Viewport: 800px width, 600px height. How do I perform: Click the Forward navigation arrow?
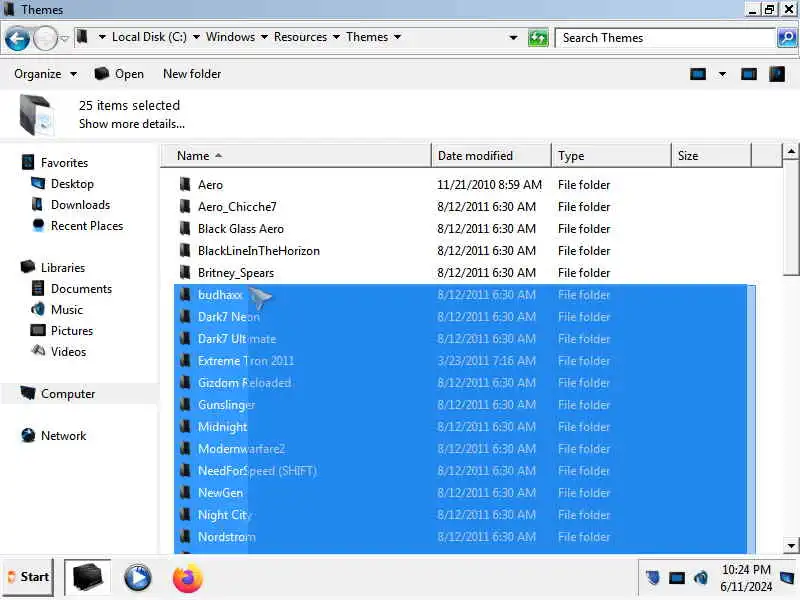tap(45, 38)
